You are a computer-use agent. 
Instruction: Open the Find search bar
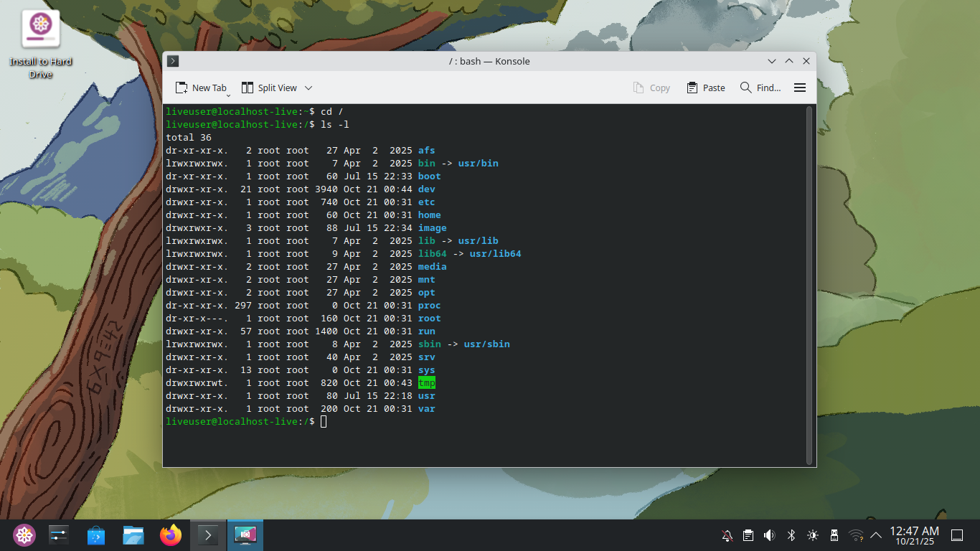760,88
